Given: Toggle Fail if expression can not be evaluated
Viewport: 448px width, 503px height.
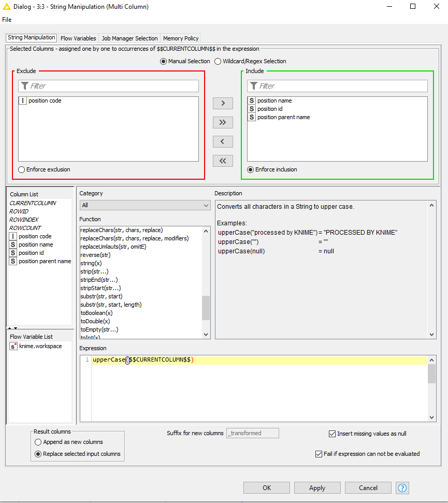Looking at the screenshot, I should (319, 454).
